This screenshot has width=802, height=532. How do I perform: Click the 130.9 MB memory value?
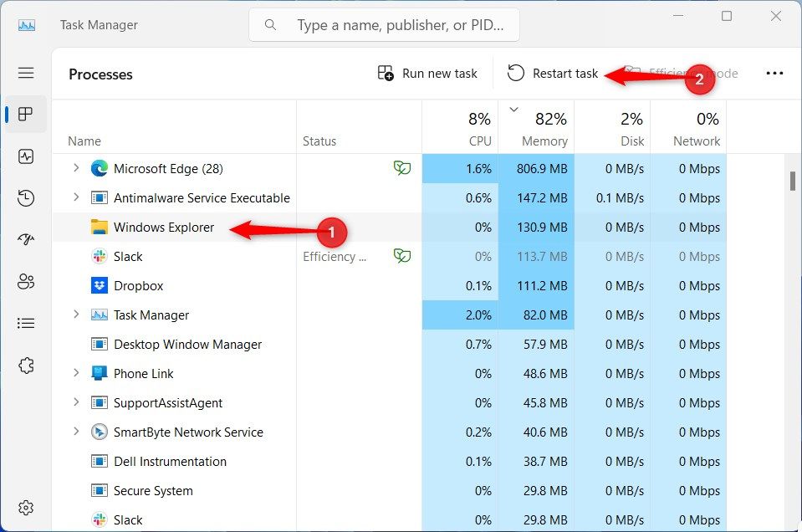(542, 228)
